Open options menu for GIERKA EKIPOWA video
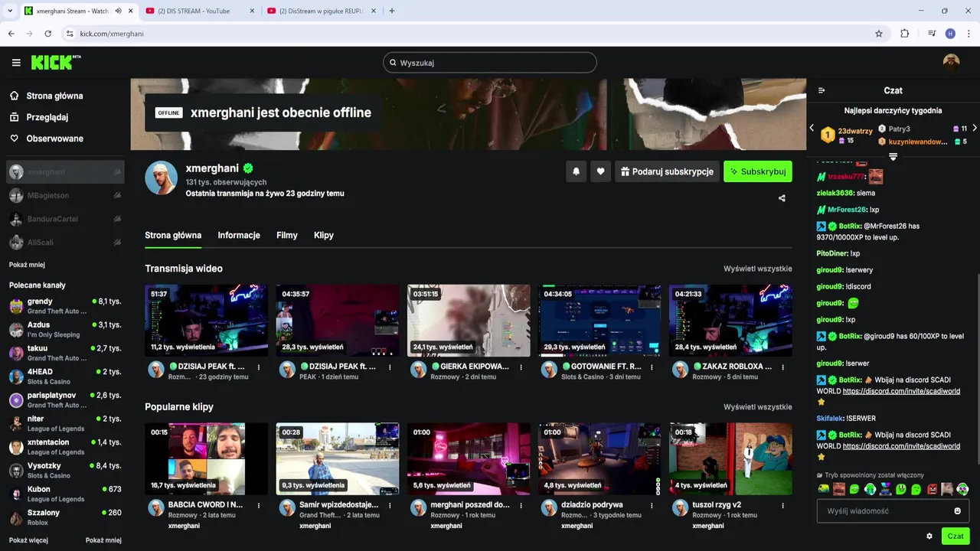The image size is (980, 551). [x=521, y=367]
